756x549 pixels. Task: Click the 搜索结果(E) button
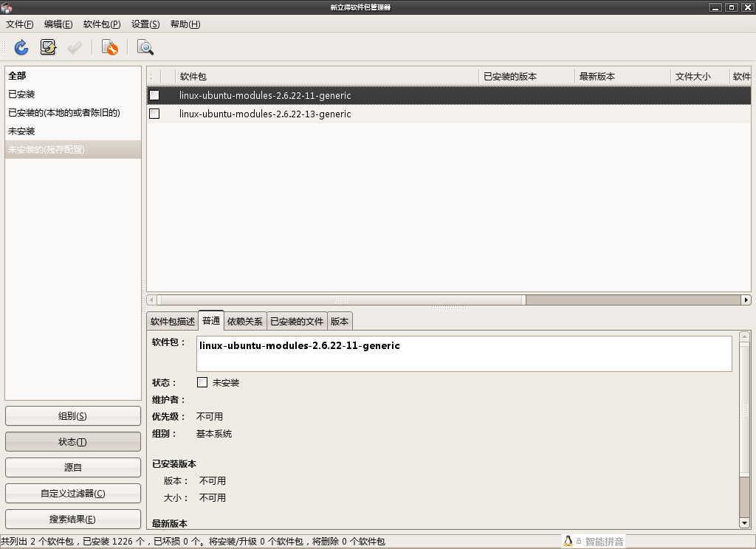pyautogui.click(x=73, y=519)
